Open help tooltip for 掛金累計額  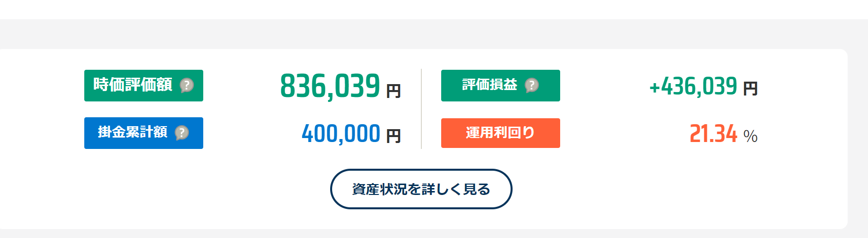point(182,133)
